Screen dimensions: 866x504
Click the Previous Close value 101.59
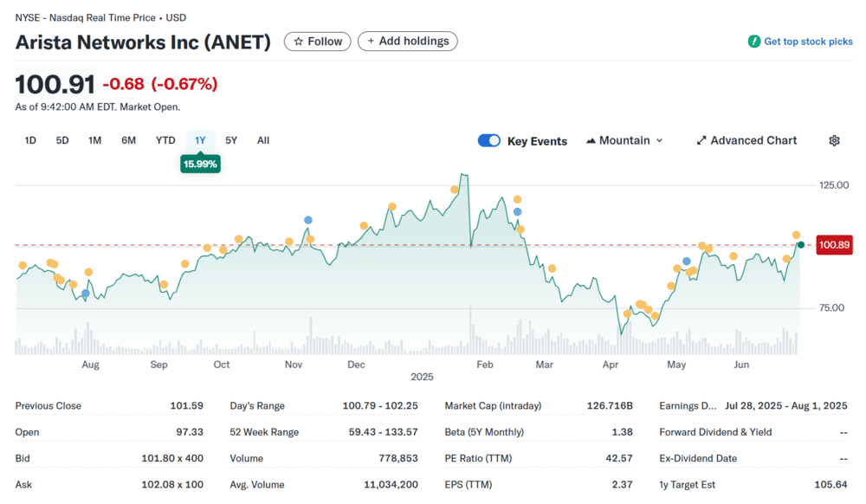pos(187,406)
